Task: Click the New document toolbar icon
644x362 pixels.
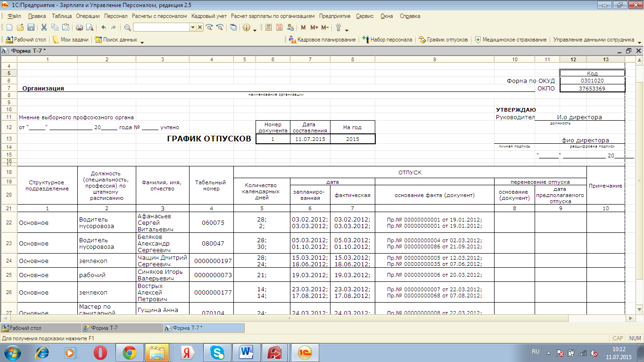Action: [9, 27]
